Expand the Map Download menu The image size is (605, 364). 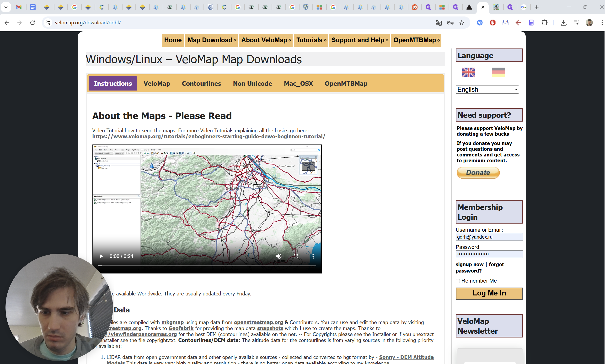click(x=211, y=40)
